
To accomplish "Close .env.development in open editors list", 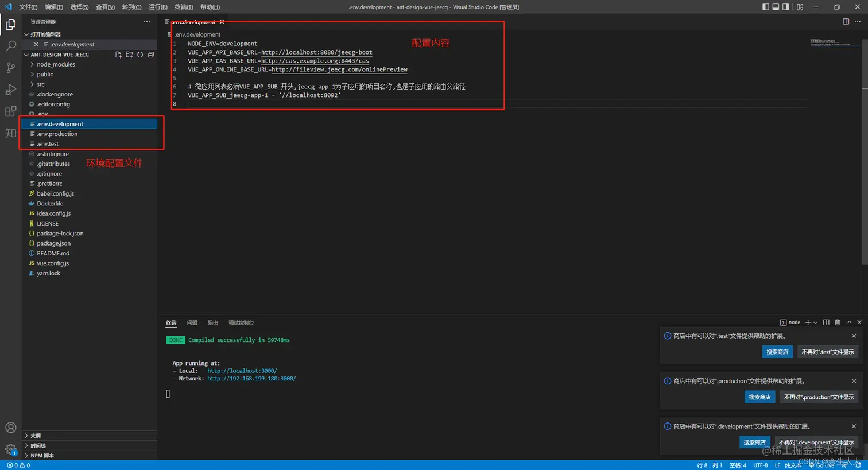I will [x=36, y=44].
